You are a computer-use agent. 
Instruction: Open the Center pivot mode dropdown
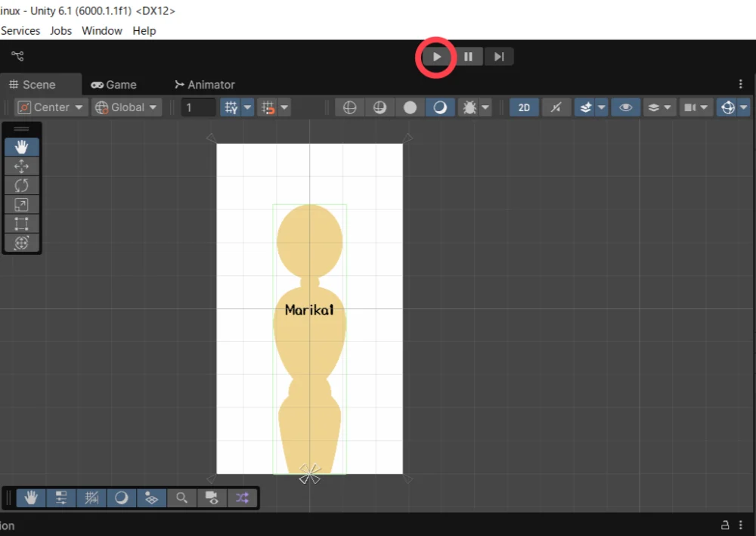tap(51, 107)
